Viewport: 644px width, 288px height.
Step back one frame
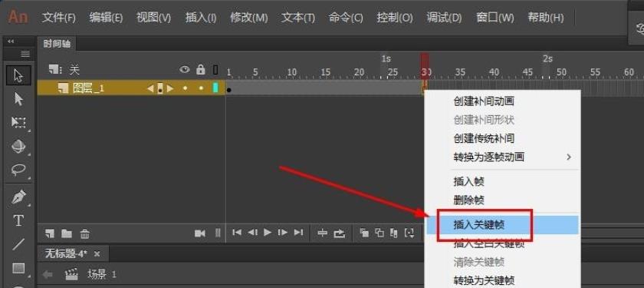pyautogui.click(x=252, y=233)
